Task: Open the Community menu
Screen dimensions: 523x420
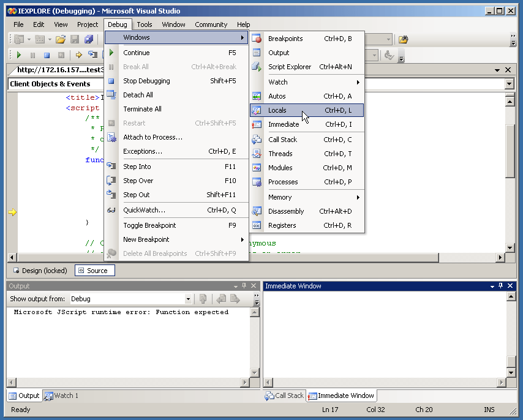Action: coord(211,24)
